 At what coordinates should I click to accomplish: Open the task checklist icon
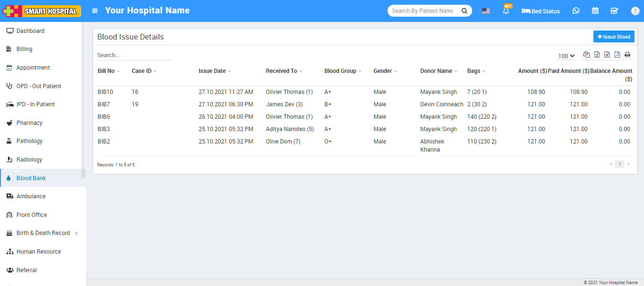click(614, 11)
